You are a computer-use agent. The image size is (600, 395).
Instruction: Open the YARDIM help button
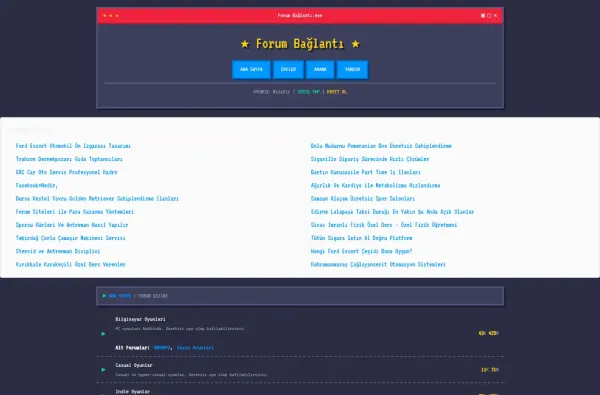pyautogui.click(x=352, y=69)
